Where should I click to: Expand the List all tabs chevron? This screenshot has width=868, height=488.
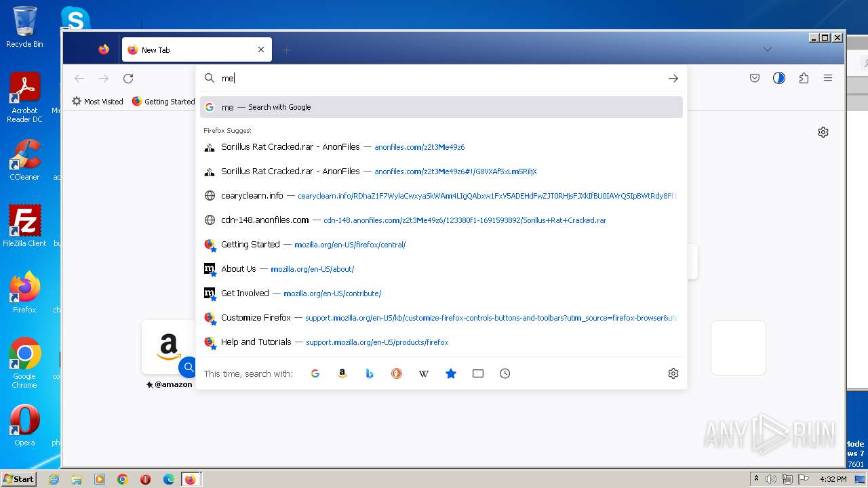point(767,49)
